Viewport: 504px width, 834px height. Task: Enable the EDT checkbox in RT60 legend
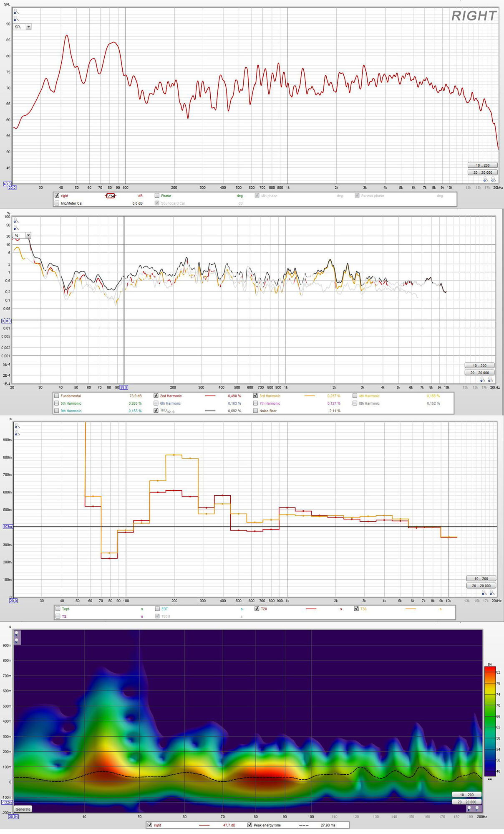click(158, 608)
